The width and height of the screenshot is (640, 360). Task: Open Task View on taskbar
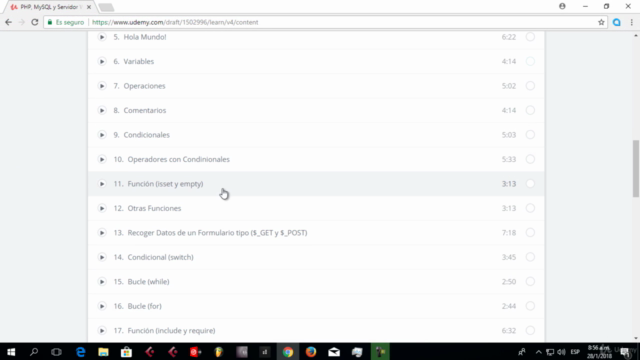click(x=56, y=352)
